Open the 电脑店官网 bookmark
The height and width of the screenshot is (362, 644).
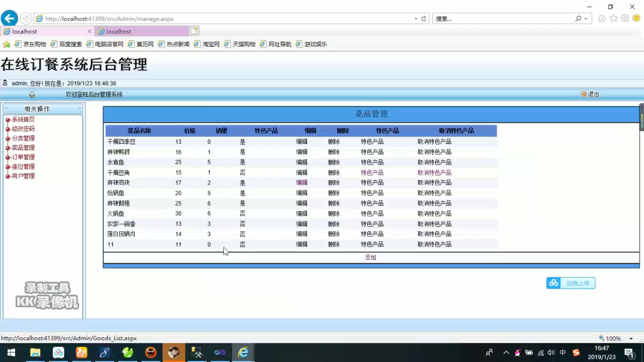click(x=105, y=44)
